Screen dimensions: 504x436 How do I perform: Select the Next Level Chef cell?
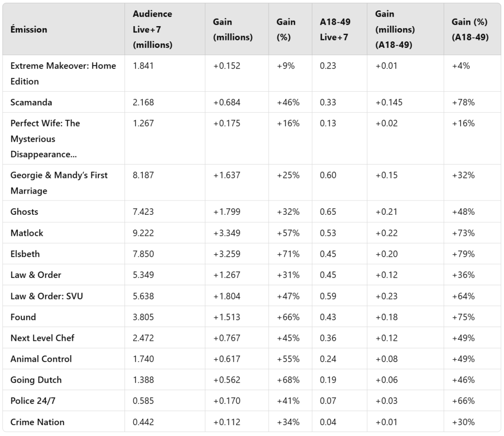pyautogui.click(x=42, y=338)
